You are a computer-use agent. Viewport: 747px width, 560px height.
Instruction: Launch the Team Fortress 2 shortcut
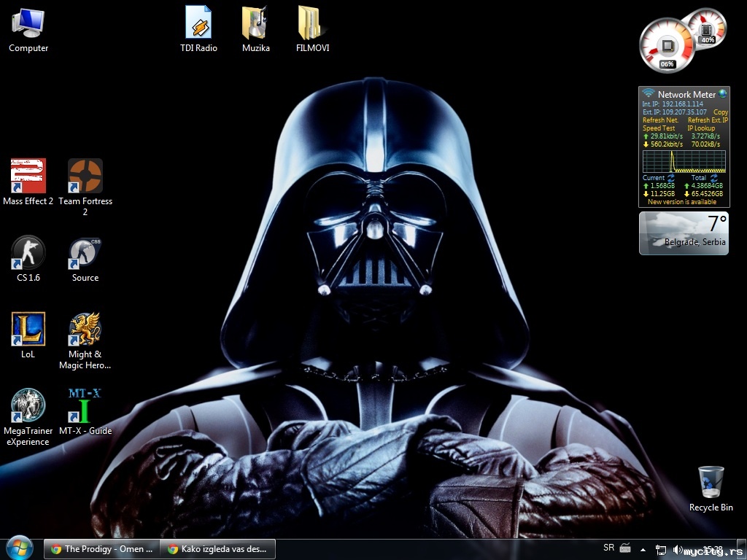pos(85,187)
